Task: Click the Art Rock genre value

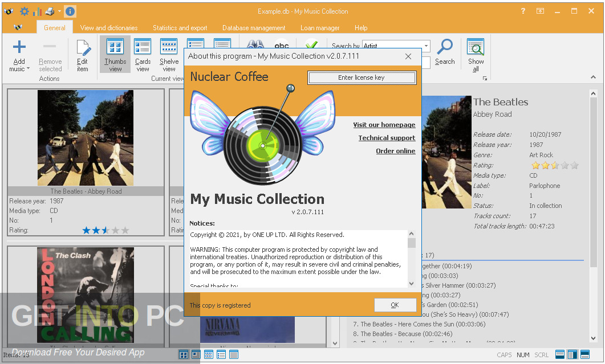Action: pyautogui.click(x=541, y=155)
